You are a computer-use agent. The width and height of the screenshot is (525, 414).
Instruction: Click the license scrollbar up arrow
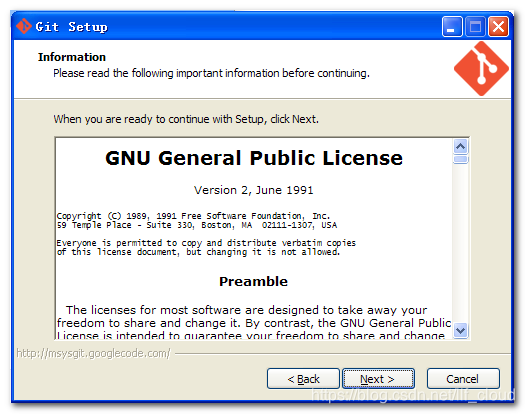[461, 146]
